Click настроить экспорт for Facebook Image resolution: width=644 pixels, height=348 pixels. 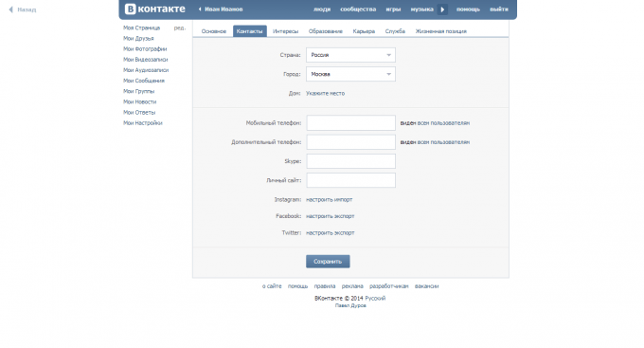(x=331, y=216)
